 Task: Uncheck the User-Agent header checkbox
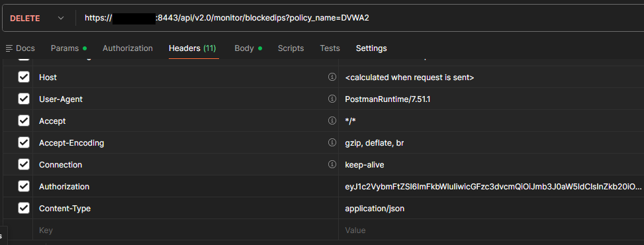[x=24, y=99]
